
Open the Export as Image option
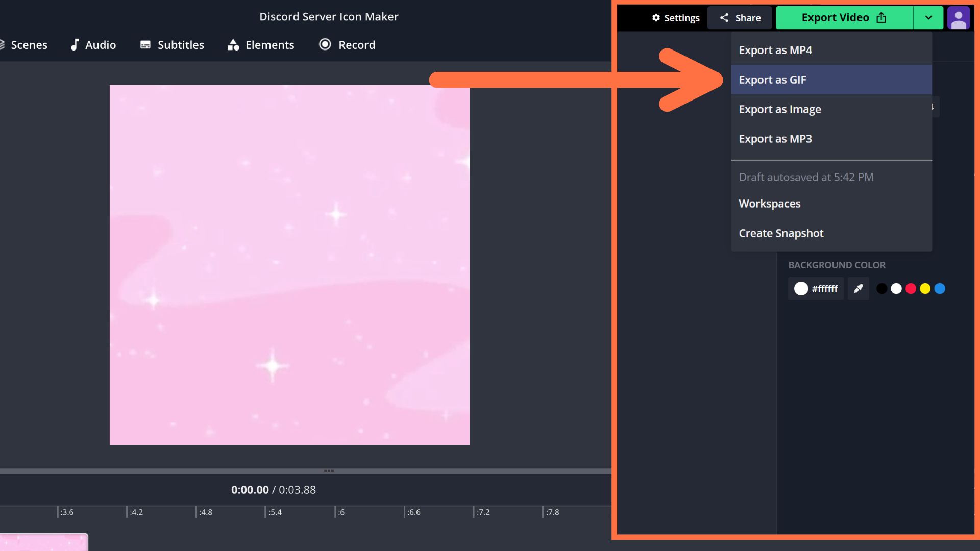pos(779,109)
